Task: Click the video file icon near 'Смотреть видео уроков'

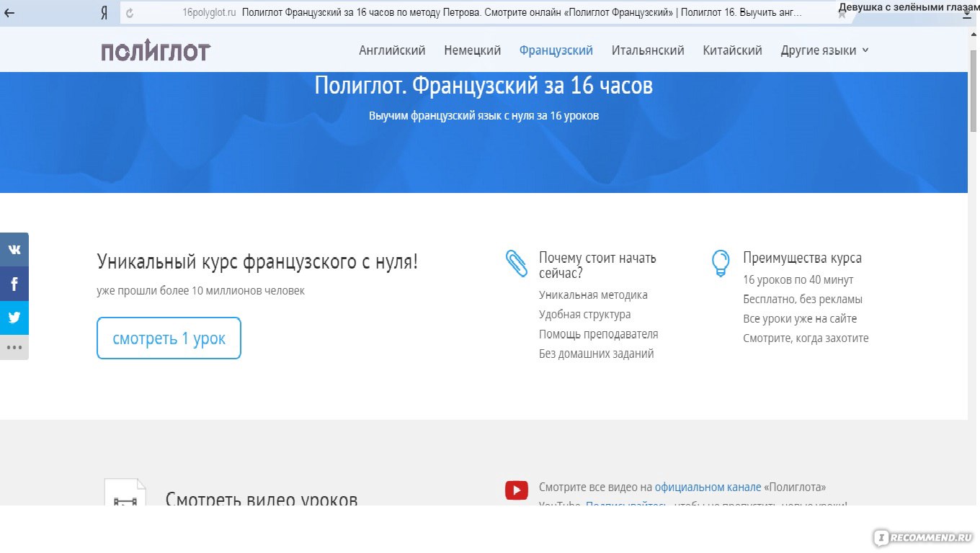Action: pos(125,492)
